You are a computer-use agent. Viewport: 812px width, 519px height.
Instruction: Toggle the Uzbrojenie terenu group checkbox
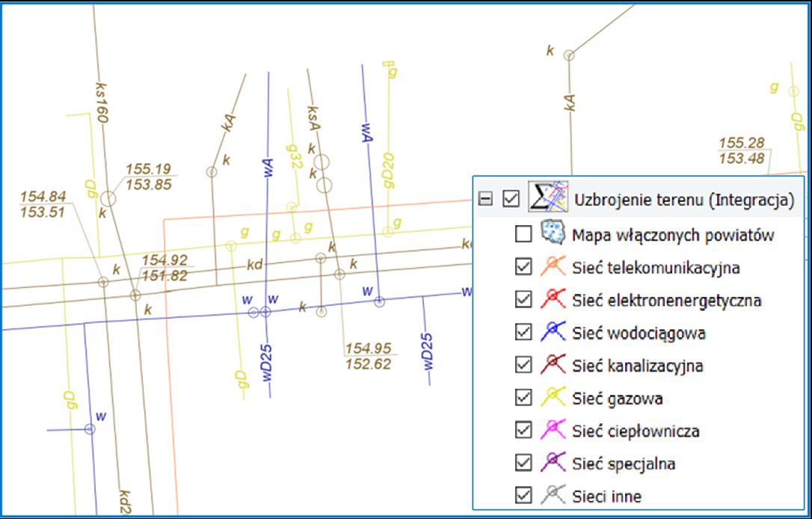coord(511,200)
